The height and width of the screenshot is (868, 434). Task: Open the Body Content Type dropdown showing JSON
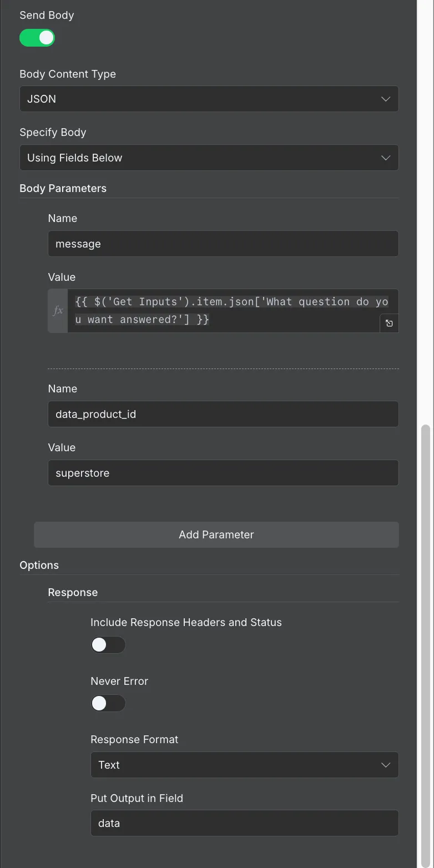209,99
